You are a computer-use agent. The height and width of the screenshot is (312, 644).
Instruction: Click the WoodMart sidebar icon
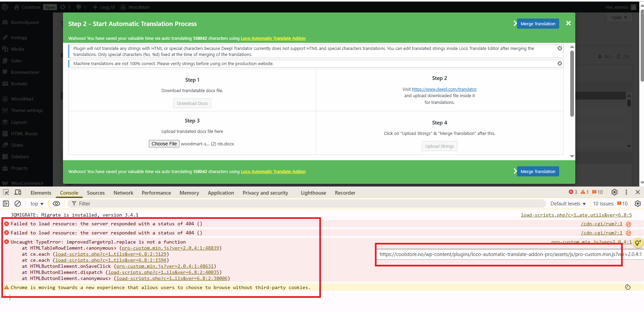point(5,99)
